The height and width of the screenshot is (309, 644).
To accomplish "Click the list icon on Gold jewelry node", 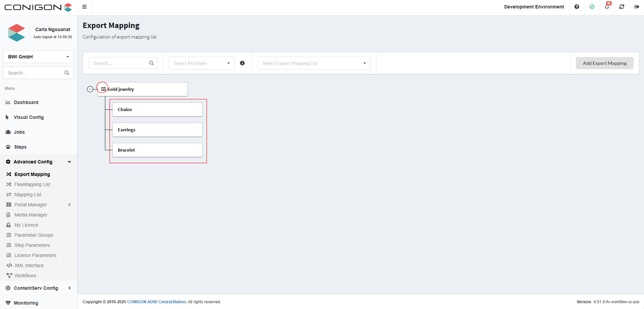I will pos(103,89).
